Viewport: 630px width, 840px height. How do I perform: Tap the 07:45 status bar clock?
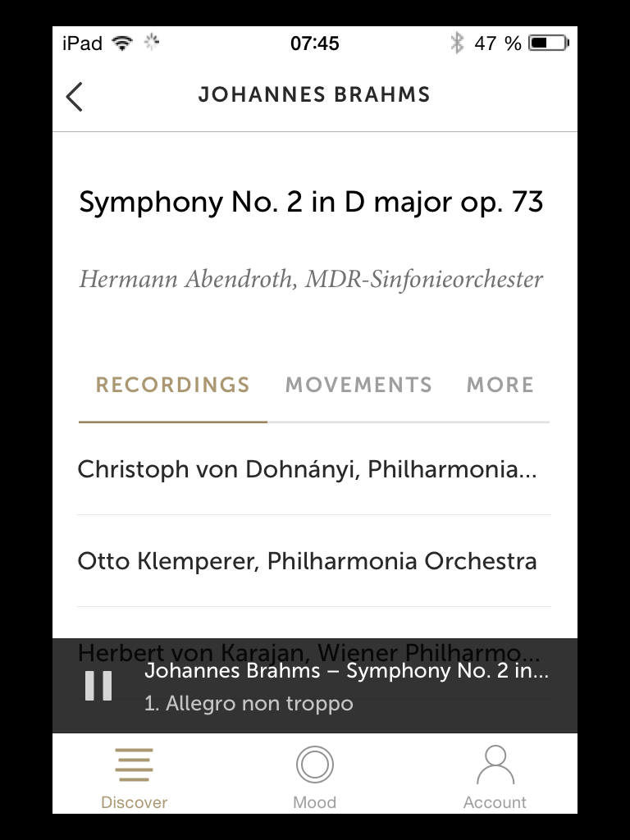(x=314, y=43)
